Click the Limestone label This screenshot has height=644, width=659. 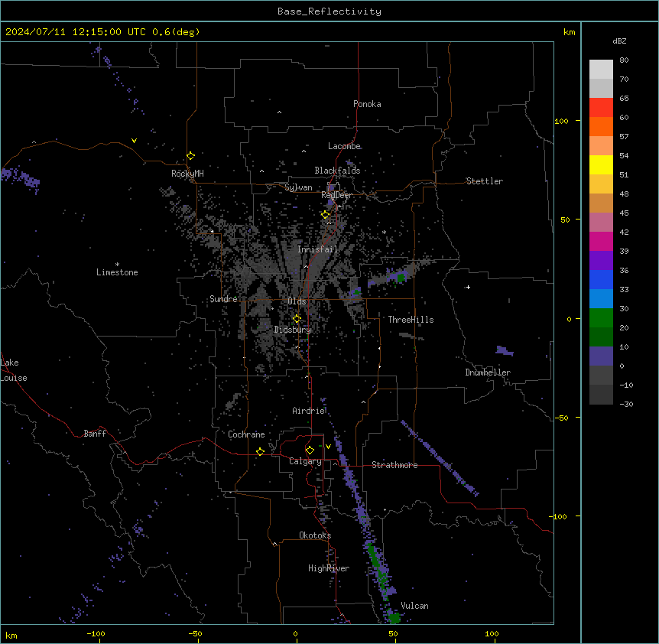117,272
